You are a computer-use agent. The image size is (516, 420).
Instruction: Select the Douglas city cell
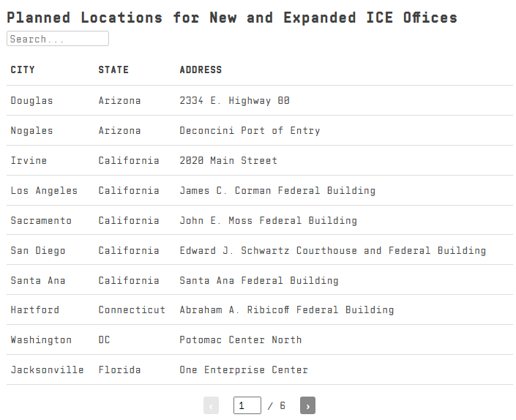(x=32, y=101)
